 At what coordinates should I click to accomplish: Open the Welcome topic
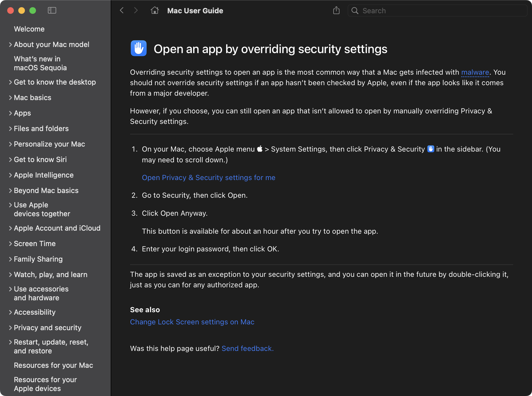click(29, 29)
